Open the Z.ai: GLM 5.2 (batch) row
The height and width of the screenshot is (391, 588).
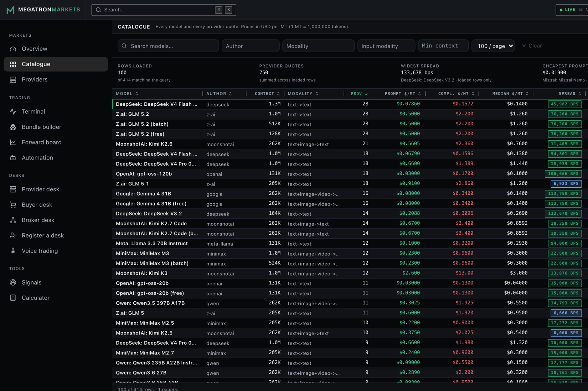tap(350, 124)
